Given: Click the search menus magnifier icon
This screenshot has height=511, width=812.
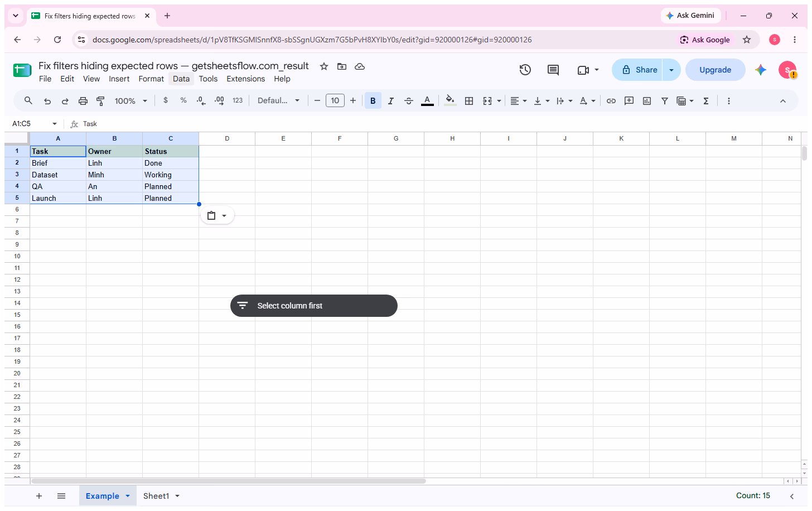Looking at the screenshot, I should click(x=28, y=101).
